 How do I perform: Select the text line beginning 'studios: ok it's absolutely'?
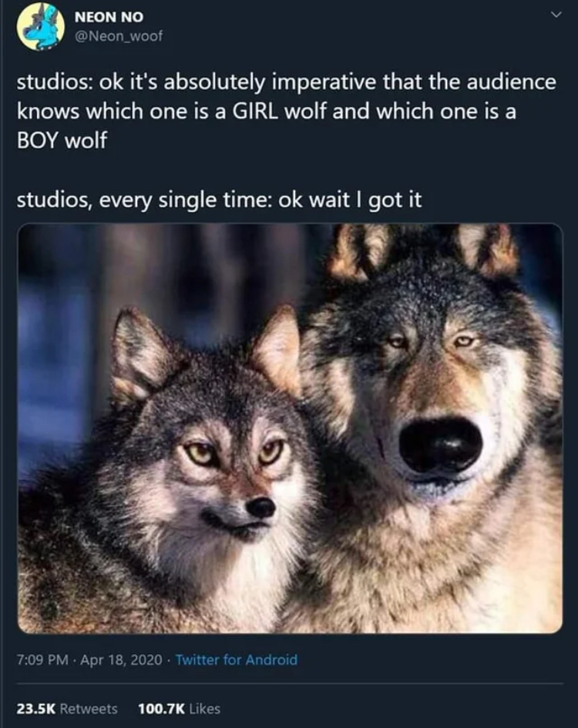[x=286, y=82]
